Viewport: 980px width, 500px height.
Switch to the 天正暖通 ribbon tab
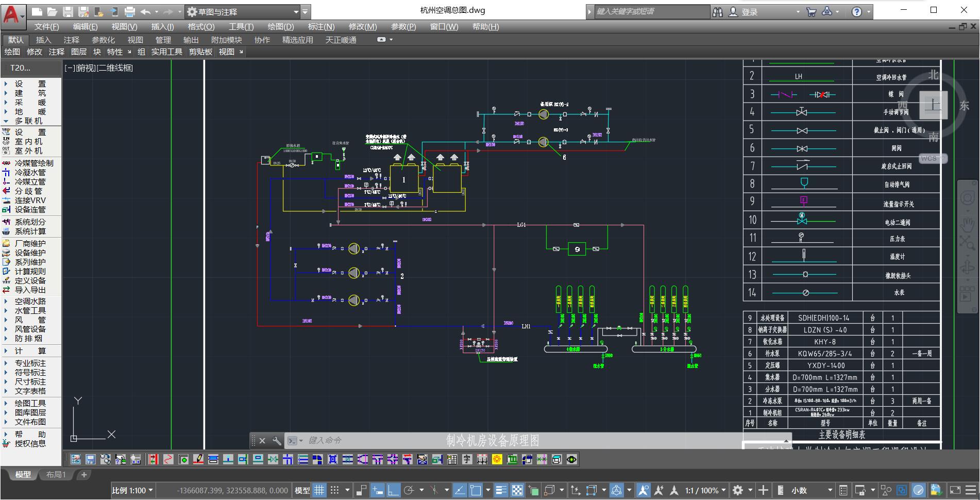click(x=341, y=40)
